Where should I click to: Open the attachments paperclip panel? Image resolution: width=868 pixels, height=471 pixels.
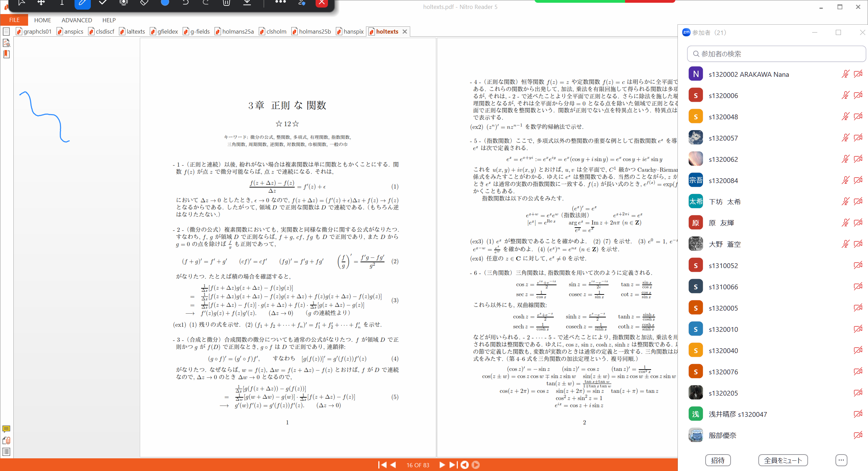[6, 441]
